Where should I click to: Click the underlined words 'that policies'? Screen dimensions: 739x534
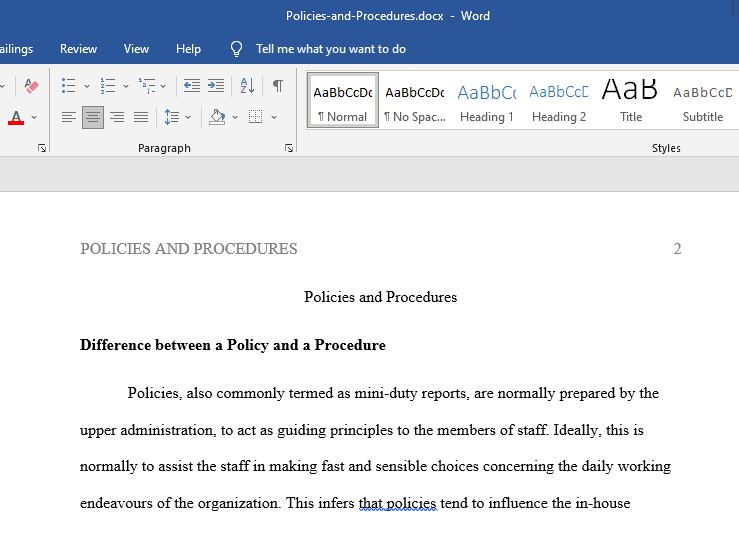[398, 503]
